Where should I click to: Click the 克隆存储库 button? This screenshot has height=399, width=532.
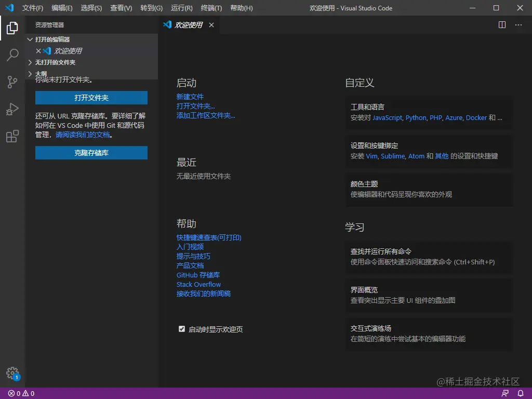[x=91, y=153]
